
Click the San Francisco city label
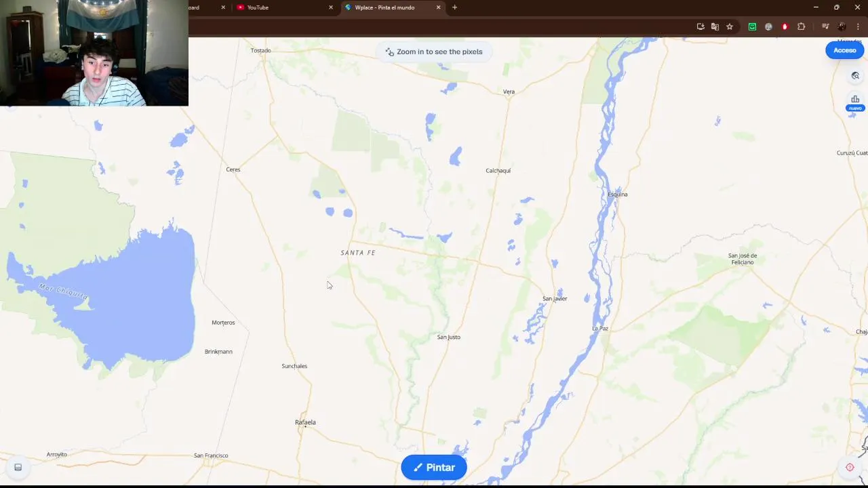click(211, 455)
